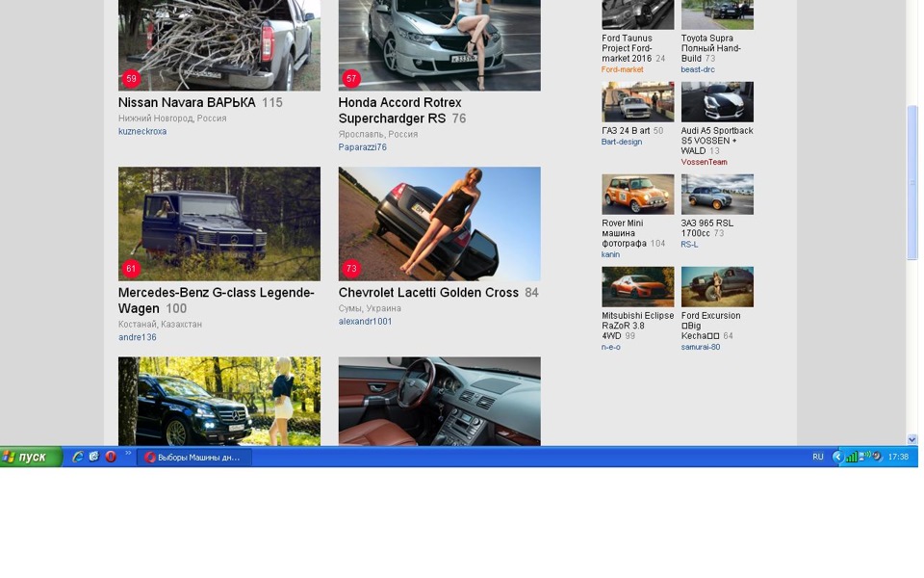
Task: Launch Internet Explorer from quick launch
Action: (77, 457)
